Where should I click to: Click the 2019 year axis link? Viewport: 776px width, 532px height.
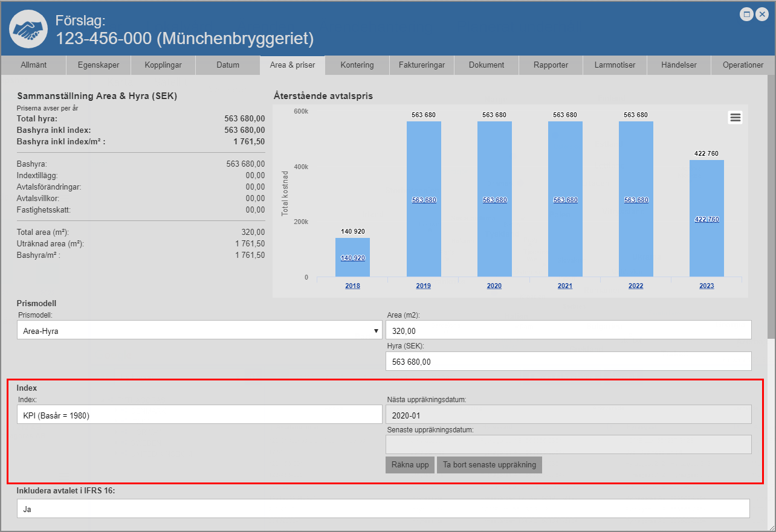pyautogui.click(x=423, y=286)
